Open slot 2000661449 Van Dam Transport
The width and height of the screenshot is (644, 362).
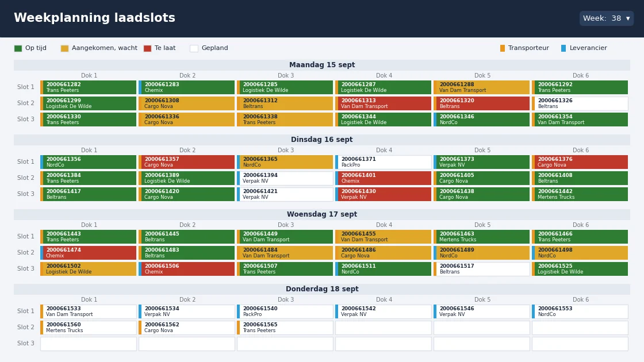(x=285, y=237)
